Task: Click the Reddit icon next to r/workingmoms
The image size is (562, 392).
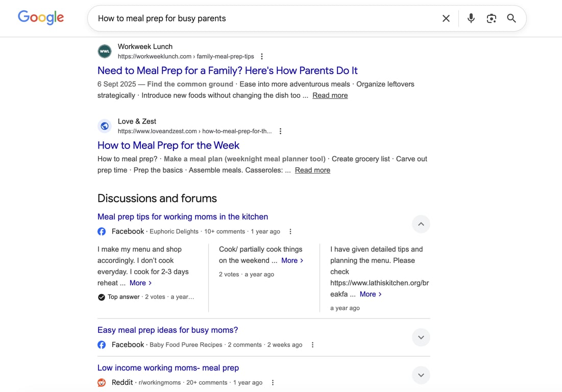Action: tap(101, 382)
